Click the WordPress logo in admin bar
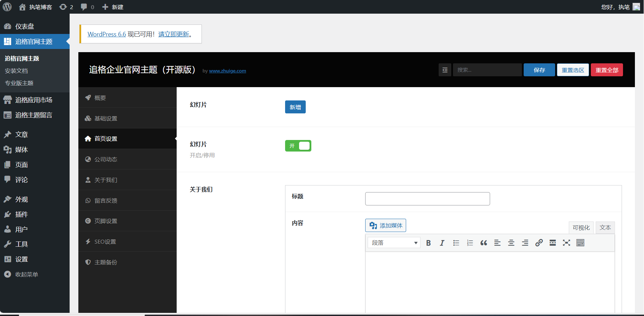Screen dimensions: 644x316 point(7,7)
